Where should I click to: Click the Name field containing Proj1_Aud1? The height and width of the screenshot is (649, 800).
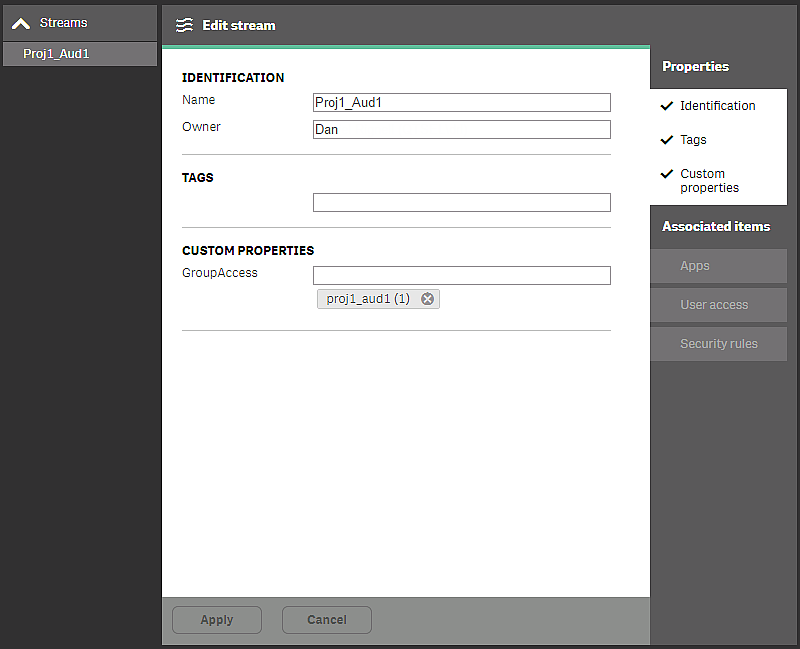pyautogui.click(x=461, y=102)
